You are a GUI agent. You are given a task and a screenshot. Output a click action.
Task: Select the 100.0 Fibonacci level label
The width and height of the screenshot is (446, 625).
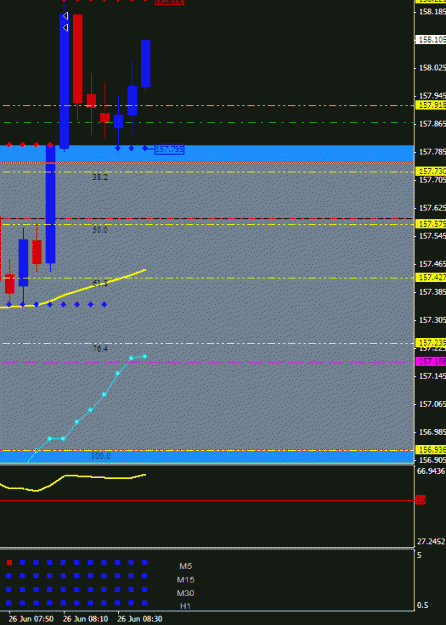click(100, 456)
